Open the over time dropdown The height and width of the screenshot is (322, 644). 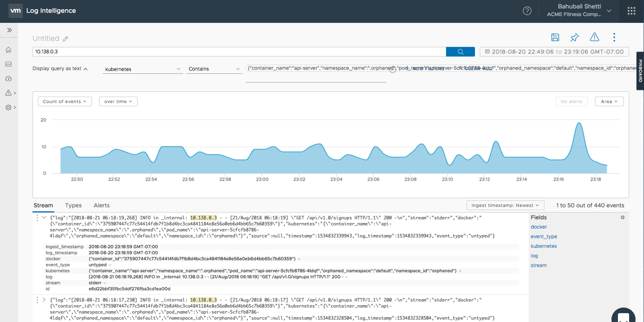[x=118, y=101]
